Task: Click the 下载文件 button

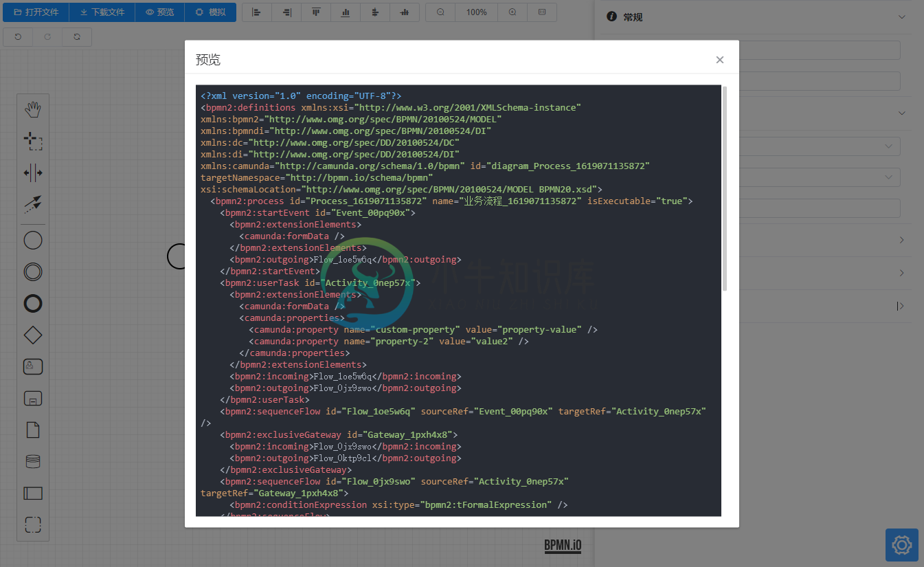Action: pos(102,12)
